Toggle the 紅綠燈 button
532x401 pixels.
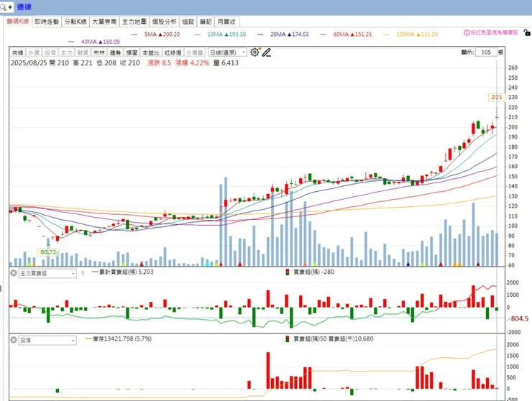173,52
